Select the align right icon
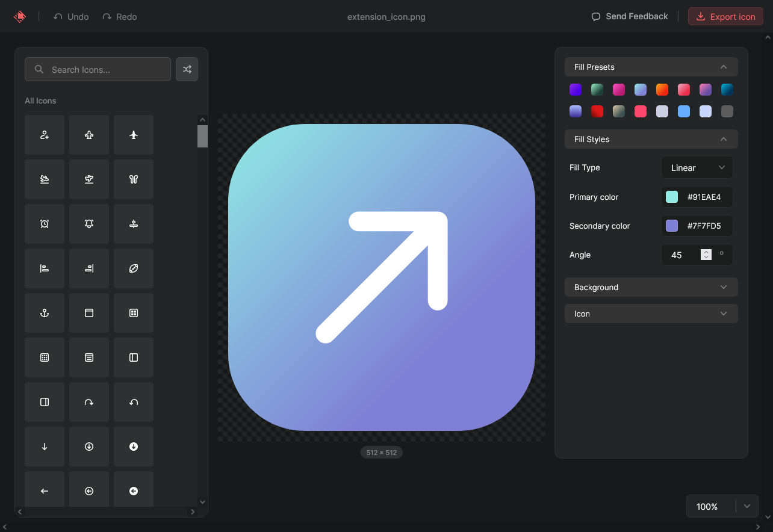The width and height of the screenshot is (773, 532). click(89, 268)
